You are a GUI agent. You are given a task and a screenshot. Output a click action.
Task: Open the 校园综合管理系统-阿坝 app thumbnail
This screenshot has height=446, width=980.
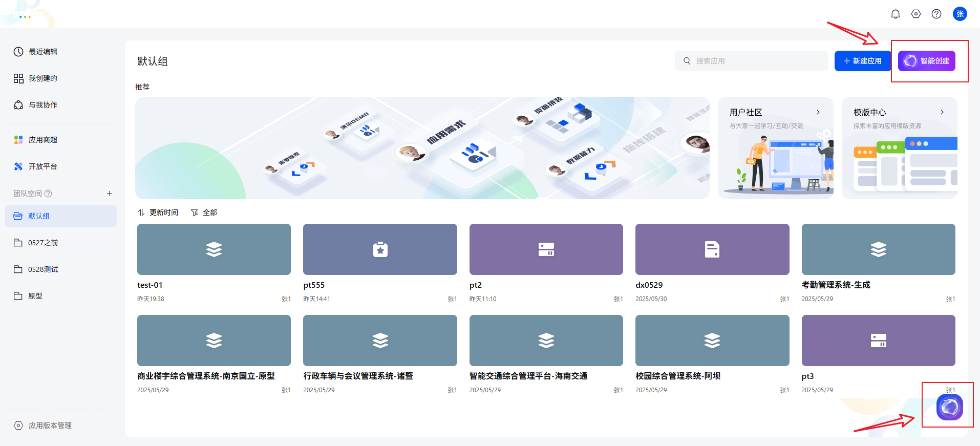pyautogui.click(x=712, y=341)
